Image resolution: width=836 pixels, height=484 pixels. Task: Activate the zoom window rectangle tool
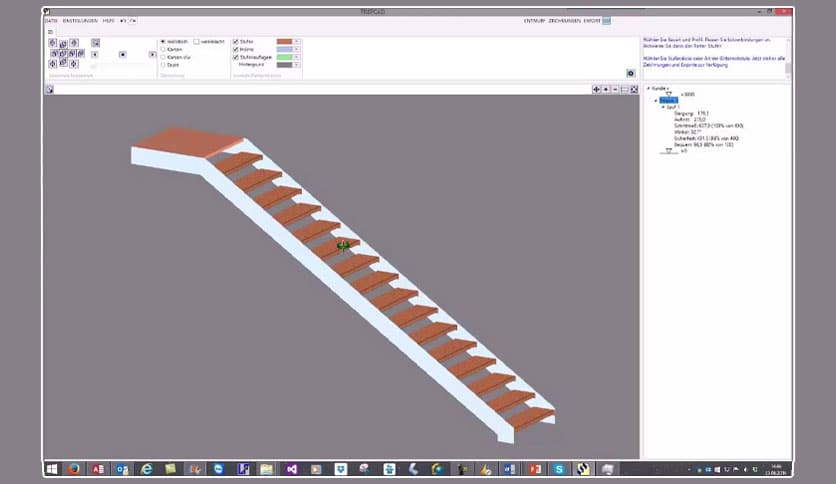coord(624,89)
